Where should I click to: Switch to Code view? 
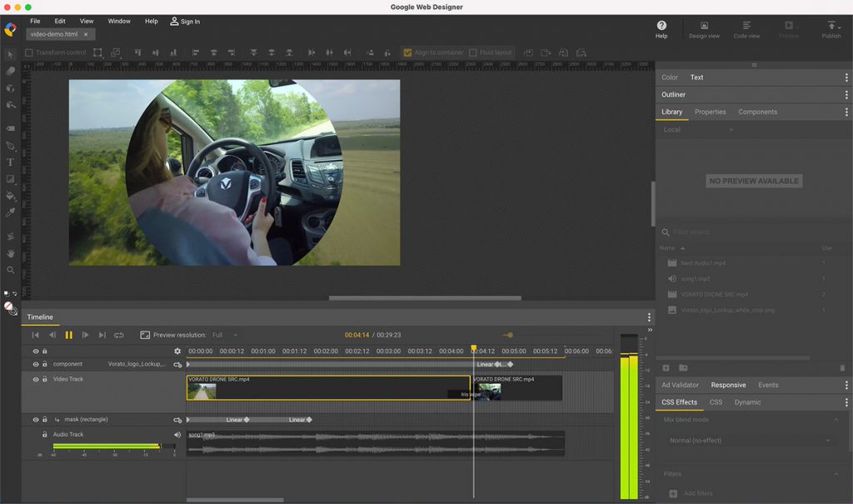point(746,29)
